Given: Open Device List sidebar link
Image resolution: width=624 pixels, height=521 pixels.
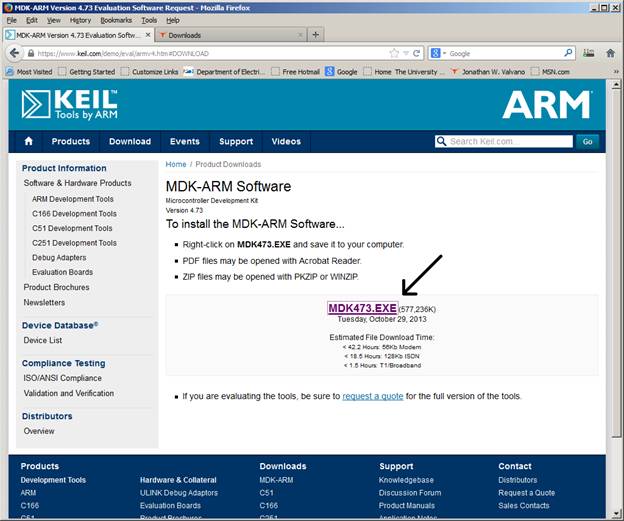Looking at the screenshot, I should pos(43,340).
